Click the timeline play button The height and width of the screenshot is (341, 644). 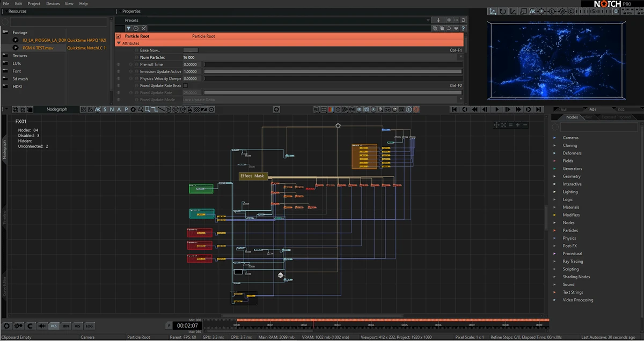click(x=497, y=109)
